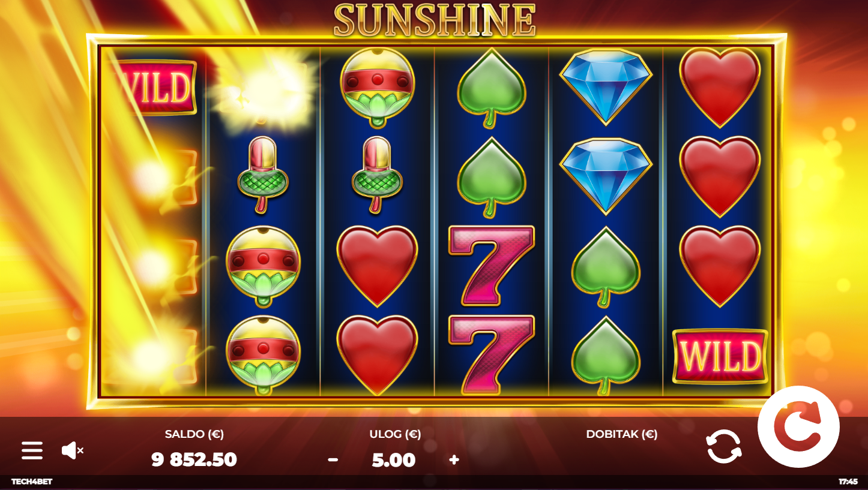
Task: Click the bet amount 5.00 field
Action: click(394, 460)
